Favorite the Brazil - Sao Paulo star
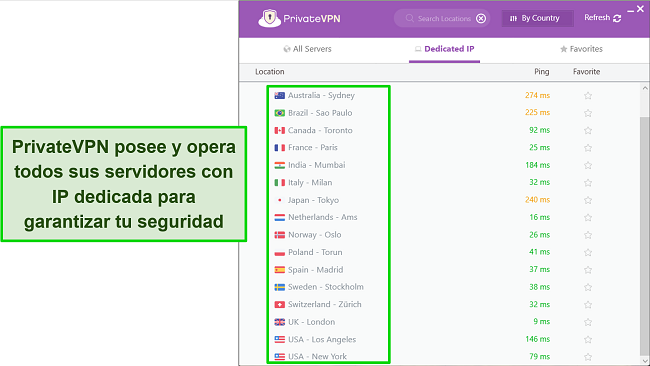Viewport: 650px width, 366px height. tap(587, 113)
